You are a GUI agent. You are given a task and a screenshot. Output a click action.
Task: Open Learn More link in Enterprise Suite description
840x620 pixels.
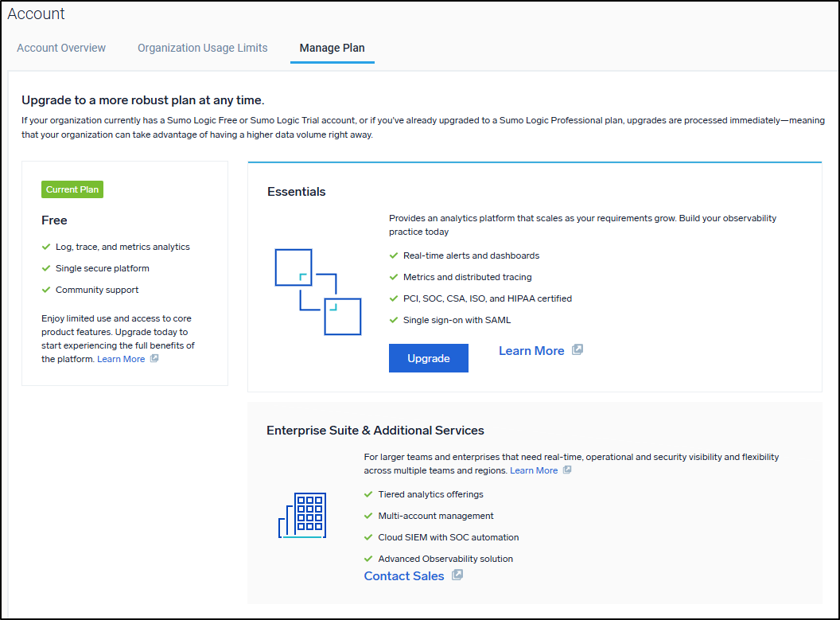(x=533, y=470)
